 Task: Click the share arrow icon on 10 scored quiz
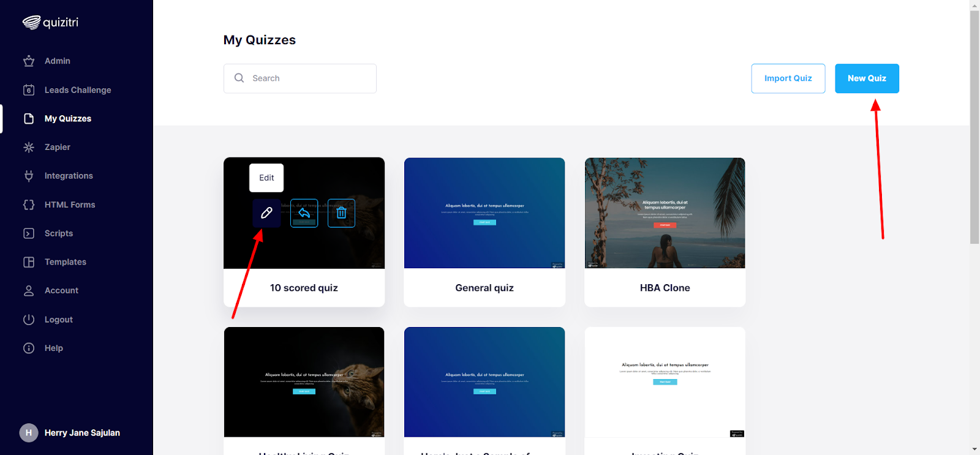click(x=304, y=213)
